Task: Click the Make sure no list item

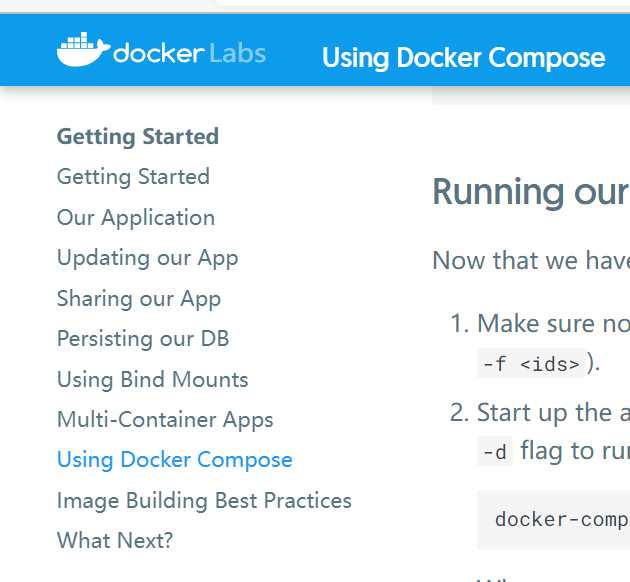Action: coord(553,324)
